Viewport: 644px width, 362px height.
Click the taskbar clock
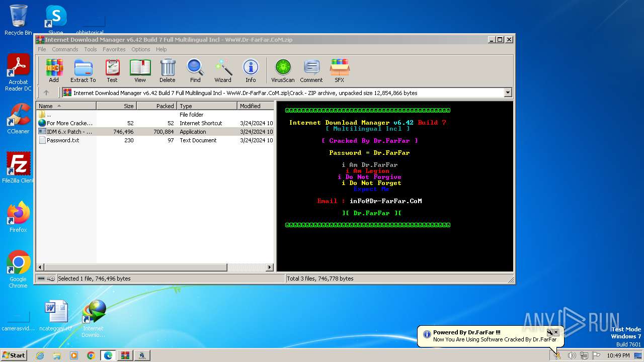(618, 355)
